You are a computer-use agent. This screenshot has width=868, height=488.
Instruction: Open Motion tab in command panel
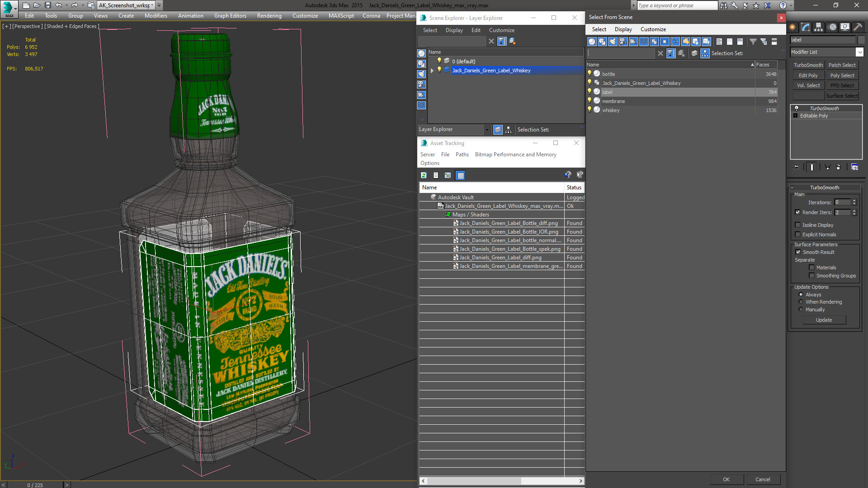(832, 27)
